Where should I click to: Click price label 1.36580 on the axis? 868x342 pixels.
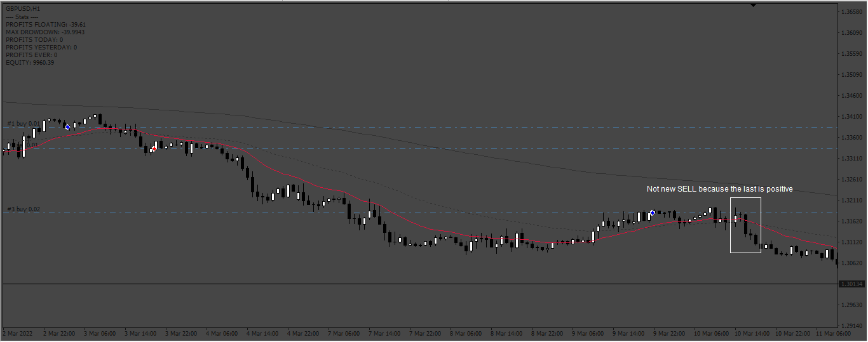pos(851,12)
